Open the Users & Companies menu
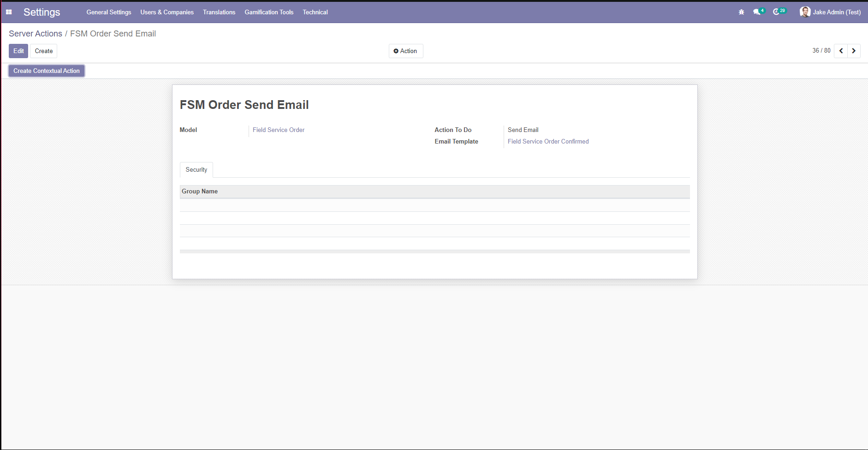868x450 pixels. 166,12
